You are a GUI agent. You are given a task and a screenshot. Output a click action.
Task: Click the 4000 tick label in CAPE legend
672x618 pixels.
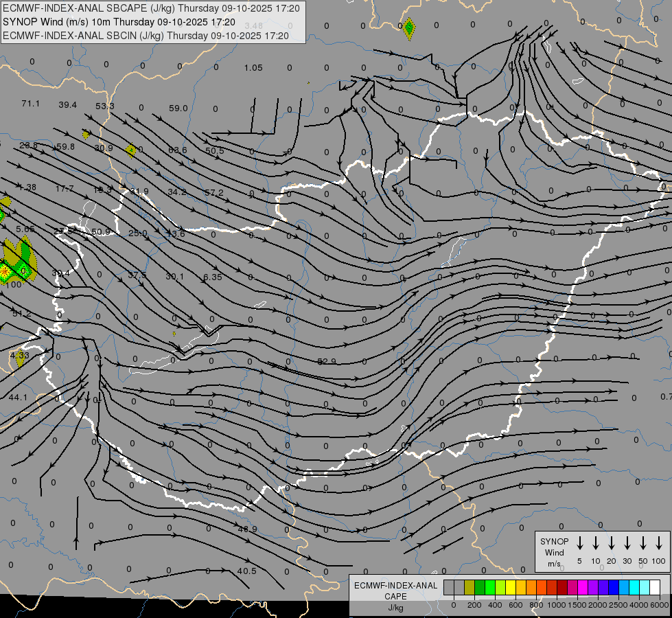coord(639,605)
